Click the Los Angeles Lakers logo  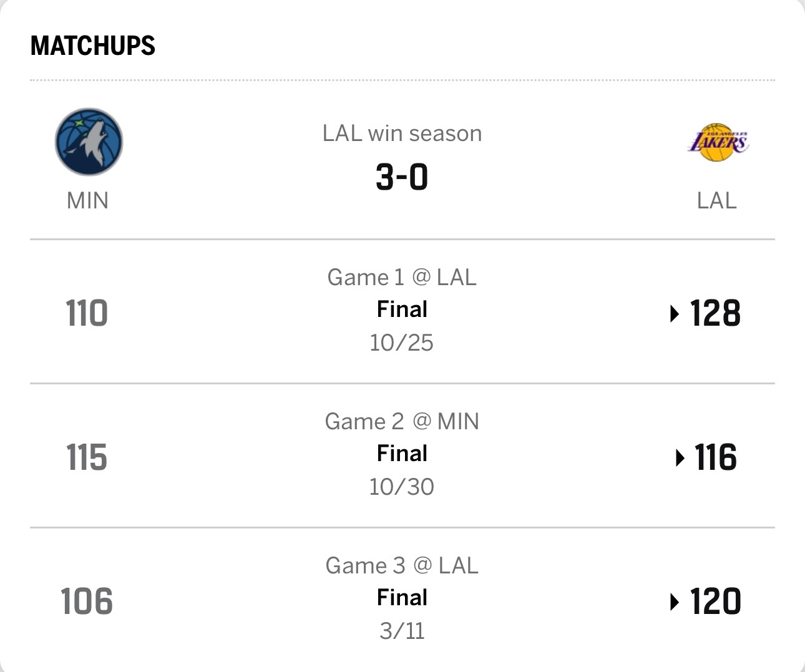pyautogui.click(x=718, y=142)
